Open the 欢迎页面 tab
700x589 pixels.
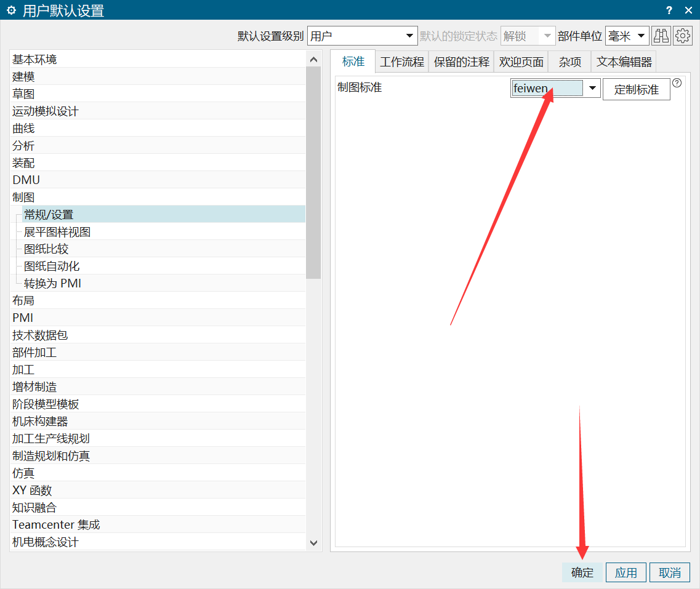click(521, 62)
